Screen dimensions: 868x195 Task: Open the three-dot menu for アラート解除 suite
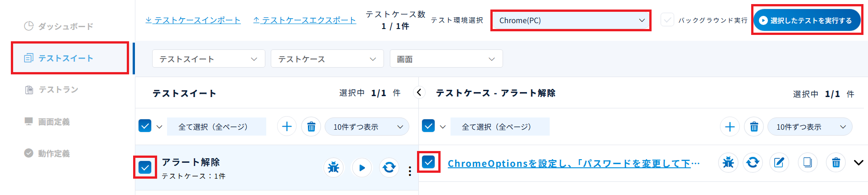[410, 171]
